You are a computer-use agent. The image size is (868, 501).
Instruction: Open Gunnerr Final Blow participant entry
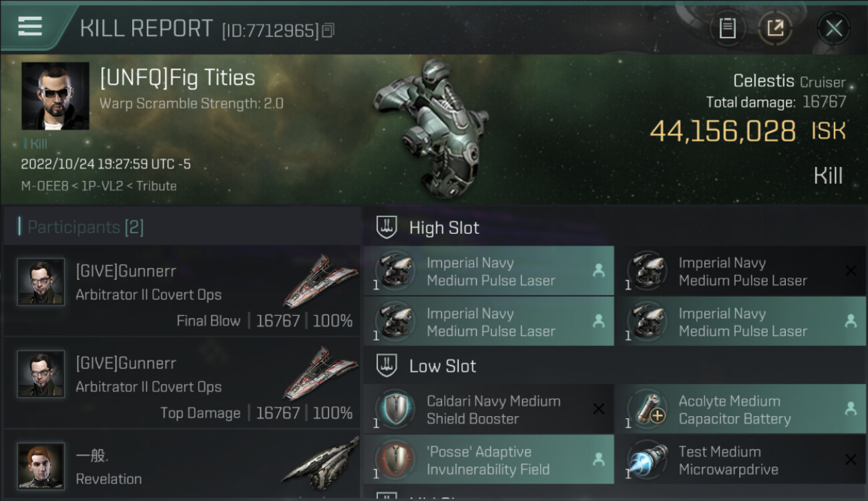[182, 291]
